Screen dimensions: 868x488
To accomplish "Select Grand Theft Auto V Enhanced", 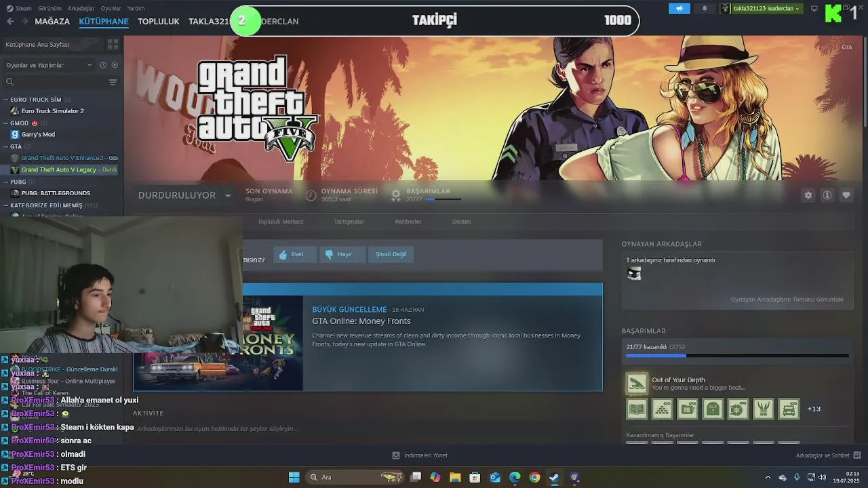I will [x=64, y=158].
